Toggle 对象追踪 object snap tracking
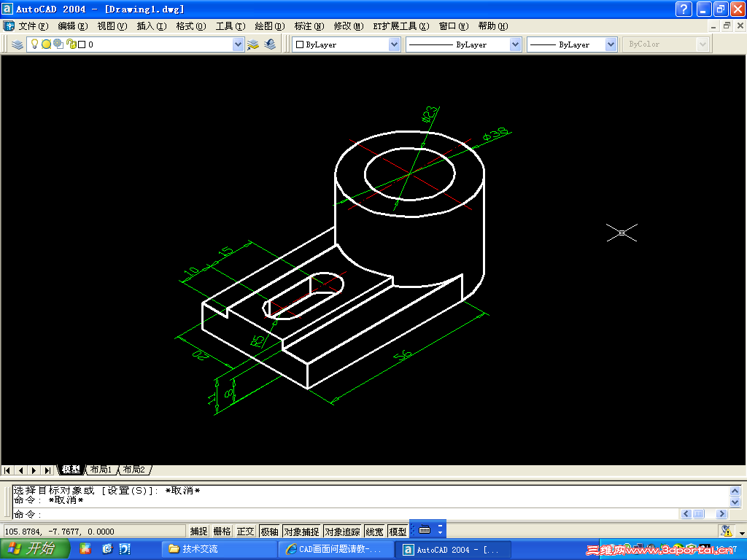747x560 pixels. [342, 532]
